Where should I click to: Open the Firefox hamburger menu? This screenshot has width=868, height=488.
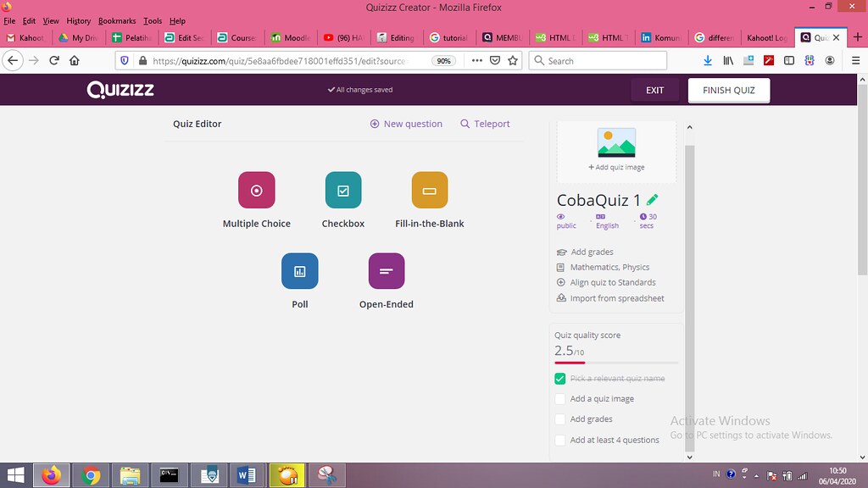point(856,60)
